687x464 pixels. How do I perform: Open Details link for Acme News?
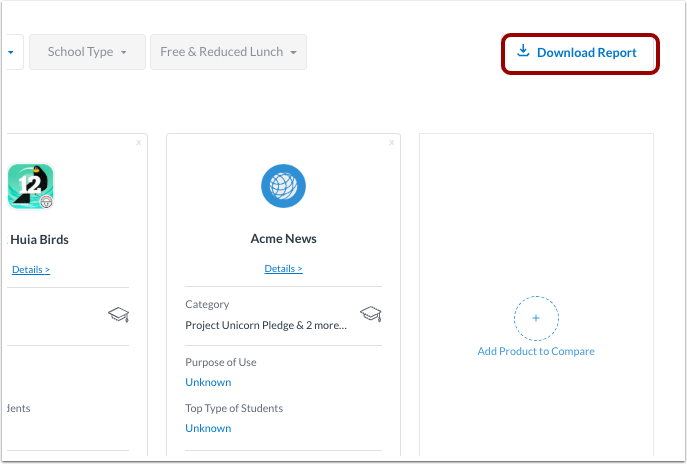click(283, 269)
